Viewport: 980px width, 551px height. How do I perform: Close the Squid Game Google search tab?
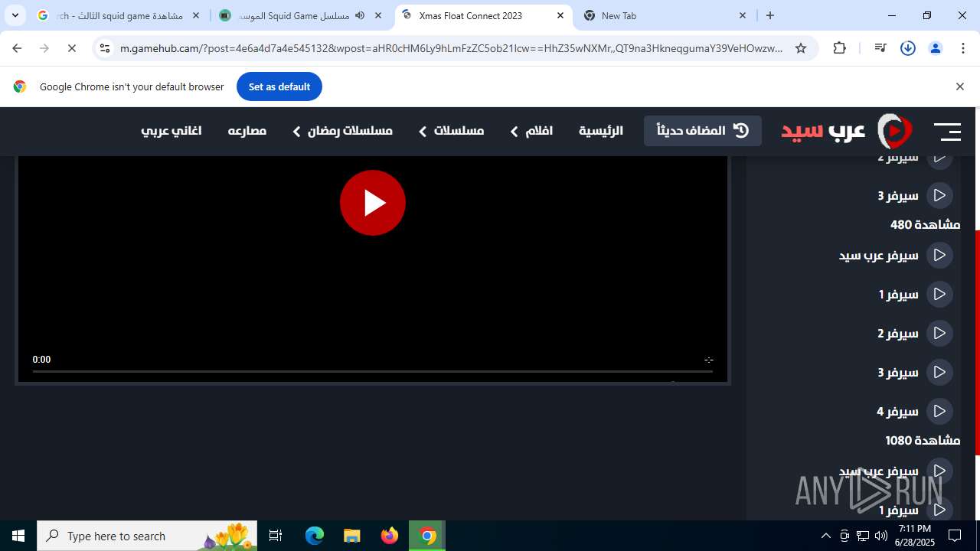196,15
